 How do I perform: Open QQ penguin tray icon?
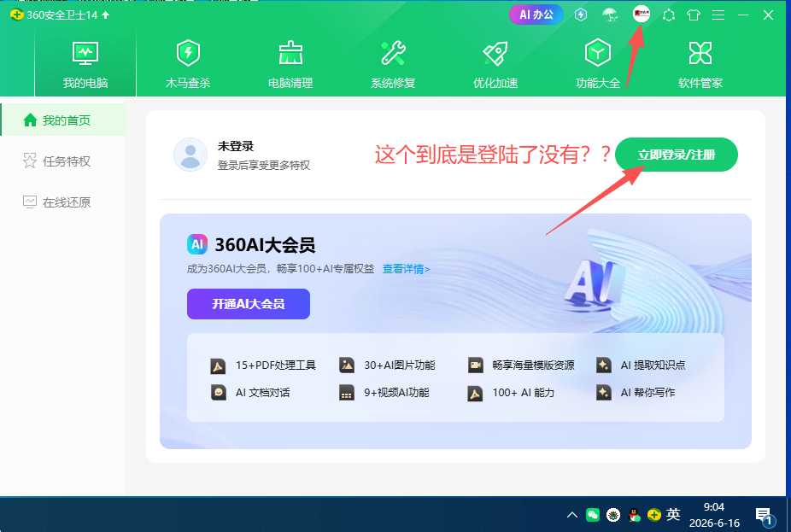pos(634,515)
